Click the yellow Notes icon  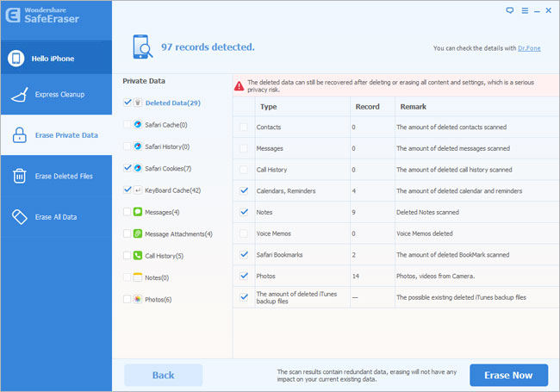click(x=138, y=277)
